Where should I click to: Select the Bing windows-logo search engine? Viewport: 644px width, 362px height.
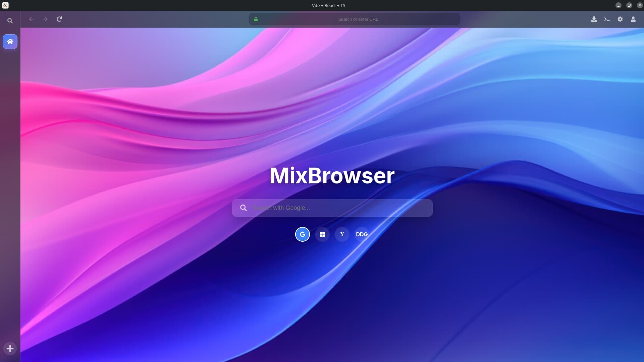[322, 234]
